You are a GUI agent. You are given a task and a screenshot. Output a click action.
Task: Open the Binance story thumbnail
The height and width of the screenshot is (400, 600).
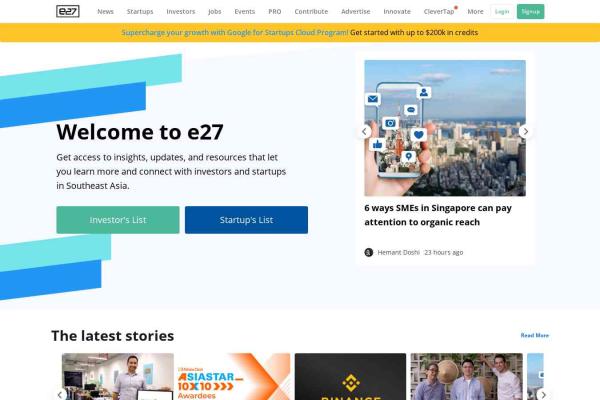[351, 377]
